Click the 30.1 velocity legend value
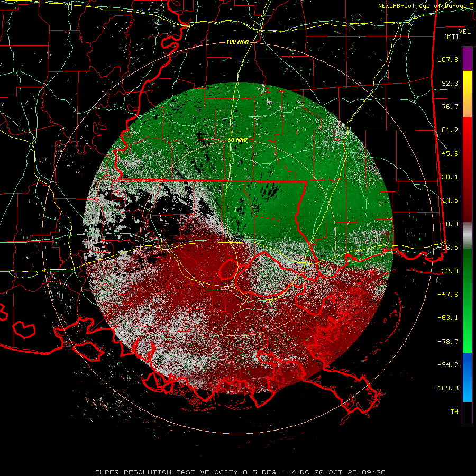This screenshot has height=476, width=476. tap(450, 177)
